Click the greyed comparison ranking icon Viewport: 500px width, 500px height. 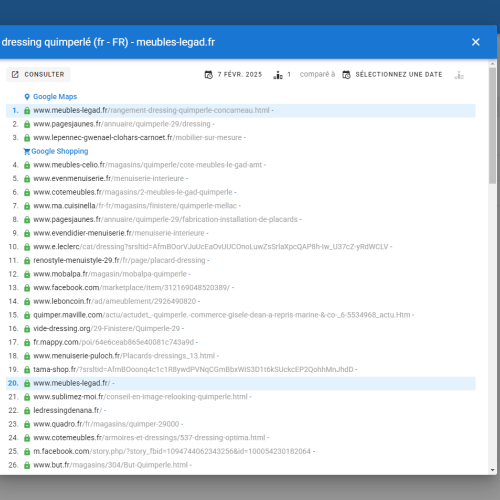459,75
